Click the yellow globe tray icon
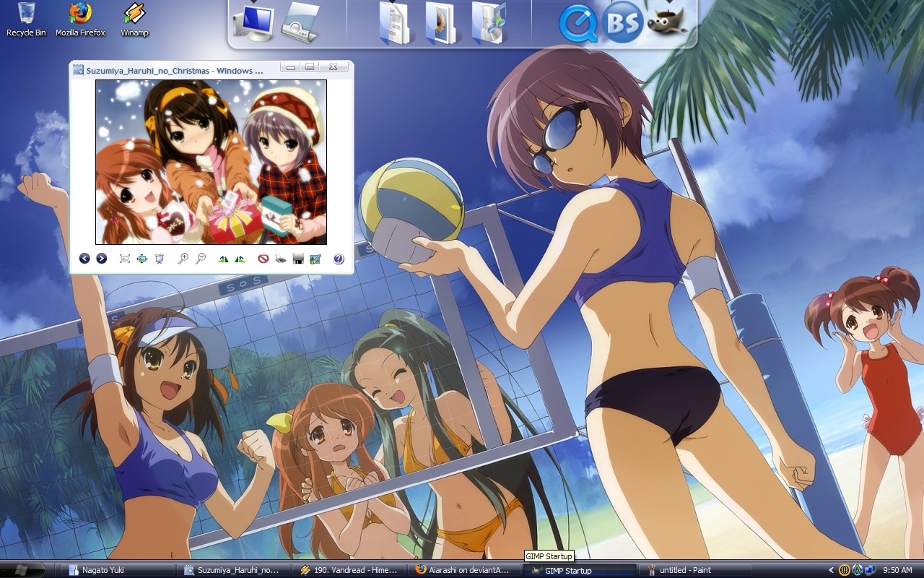The image size is (924, 578). point(844,570)
